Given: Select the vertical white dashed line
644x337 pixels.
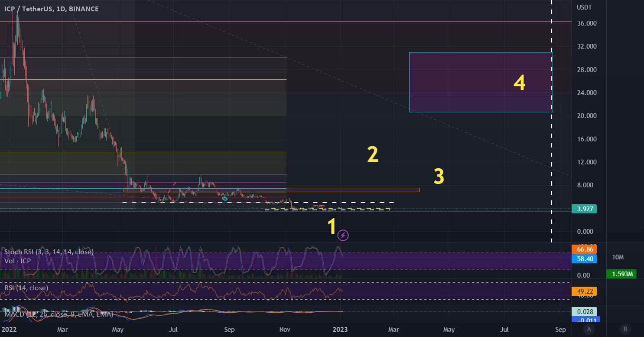Looking at the screenshot, I should [552, 121].
